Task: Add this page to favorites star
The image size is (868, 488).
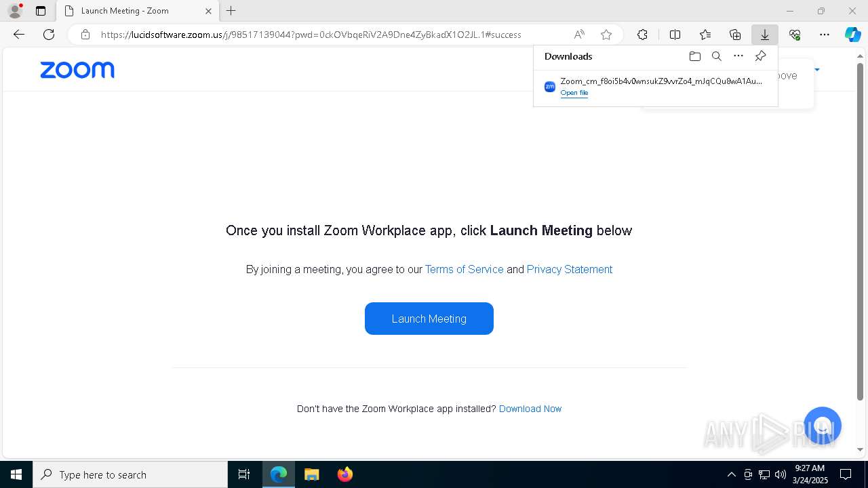Action: (x=606, y=35)
